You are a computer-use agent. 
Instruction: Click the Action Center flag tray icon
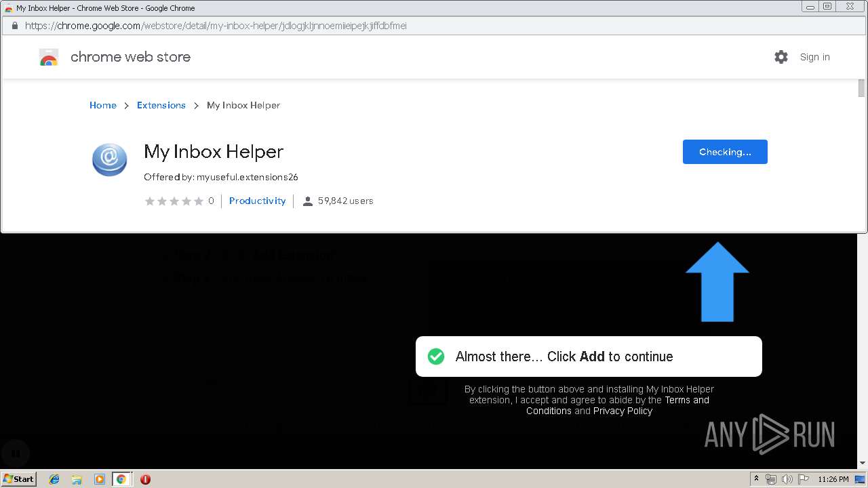803,479
